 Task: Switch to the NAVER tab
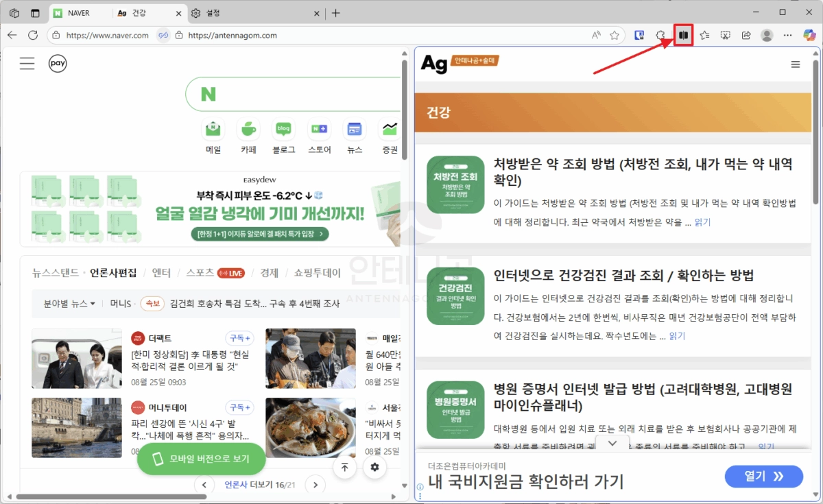pyautogui.click(x=80, y=13)
